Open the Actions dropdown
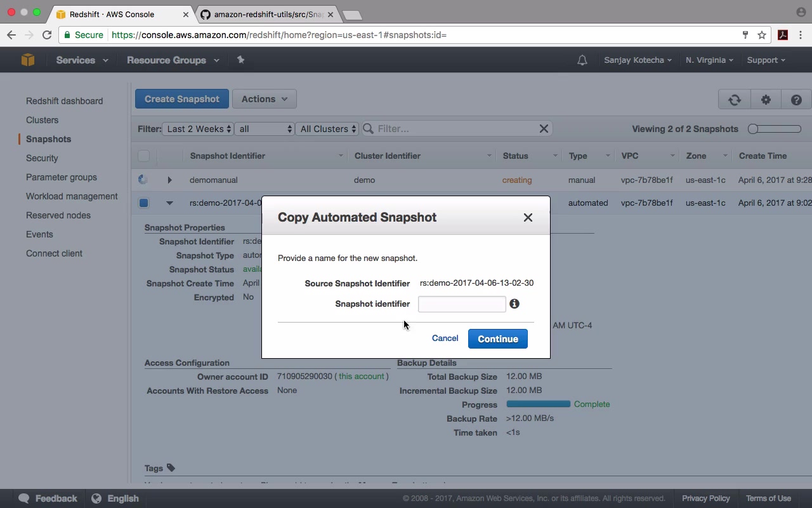The image size is (812, 508). 265,99
